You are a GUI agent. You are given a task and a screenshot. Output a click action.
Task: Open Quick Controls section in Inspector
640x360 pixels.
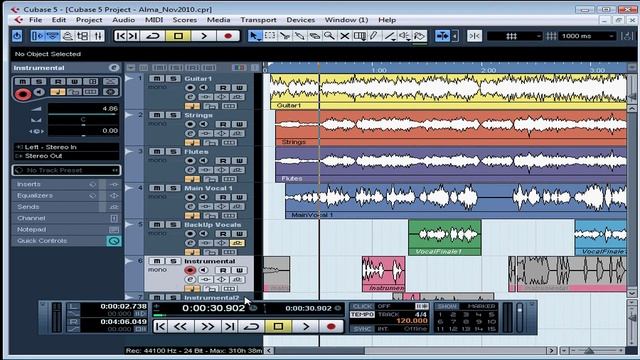pos(67,241)
